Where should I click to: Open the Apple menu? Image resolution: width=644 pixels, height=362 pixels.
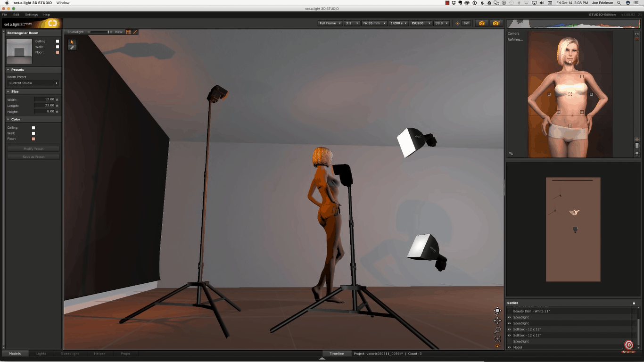pos(7,3)
